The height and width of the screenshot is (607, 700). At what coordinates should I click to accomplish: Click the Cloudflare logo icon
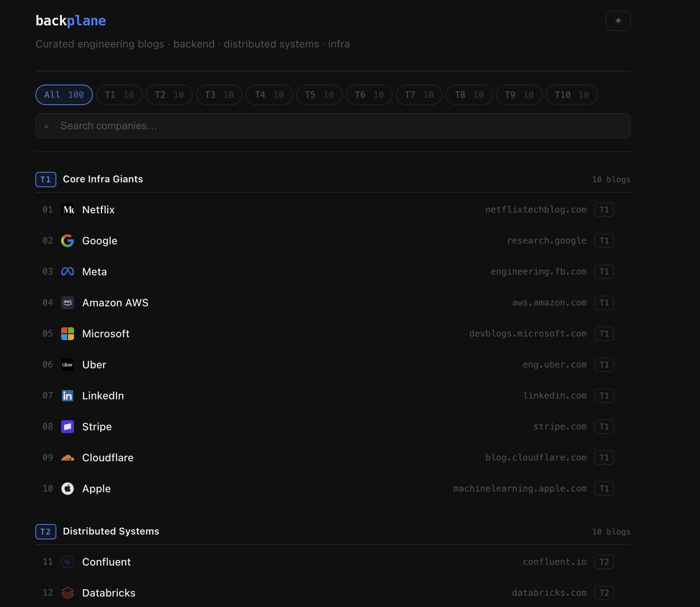pos(68,458)
